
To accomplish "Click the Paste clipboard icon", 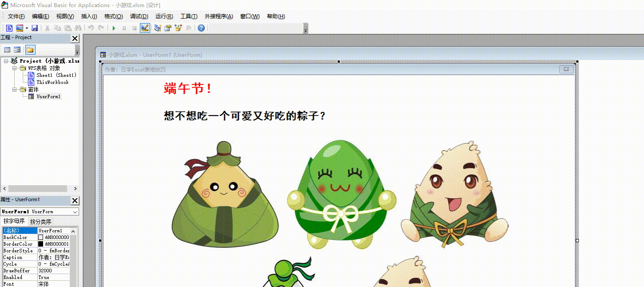I will click(68, 28).
